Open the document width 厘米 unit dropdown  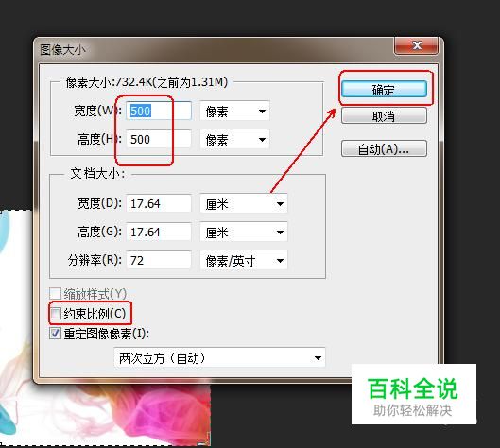[244, 204]
